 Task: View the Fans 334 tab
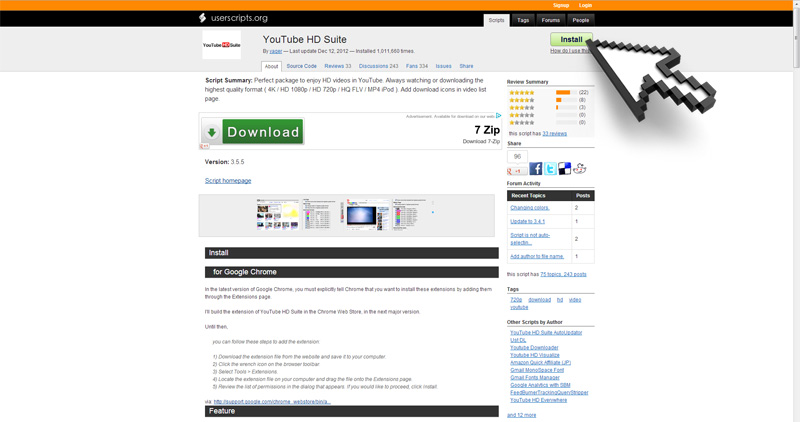(x=417, y=66)
